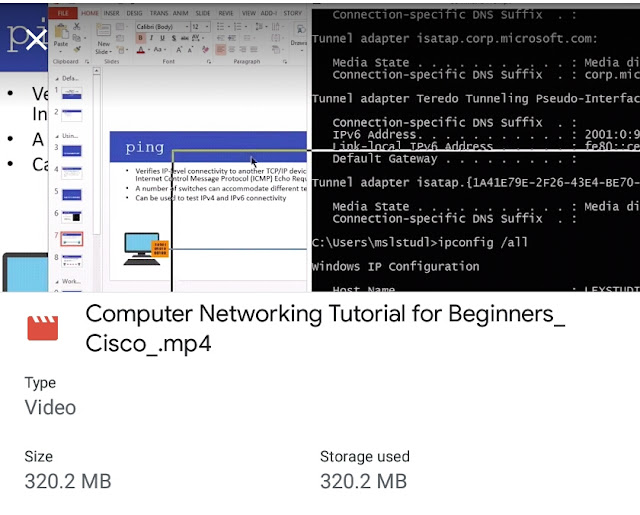Toggle Underline formatting in PowerPoint ribbon

point(162,38)
